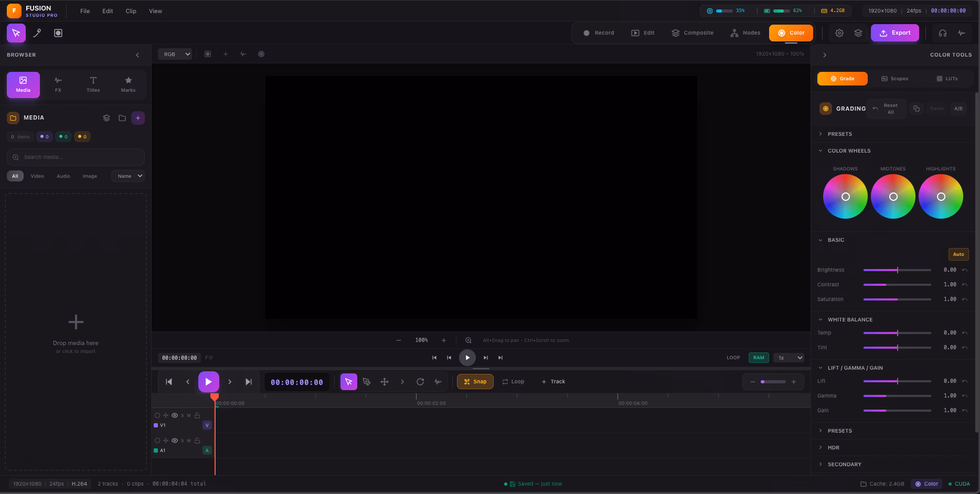Click the audio waveform tool in timeline toolbar
The width and height of the screenshot is (980, 494).
[438, 382]
